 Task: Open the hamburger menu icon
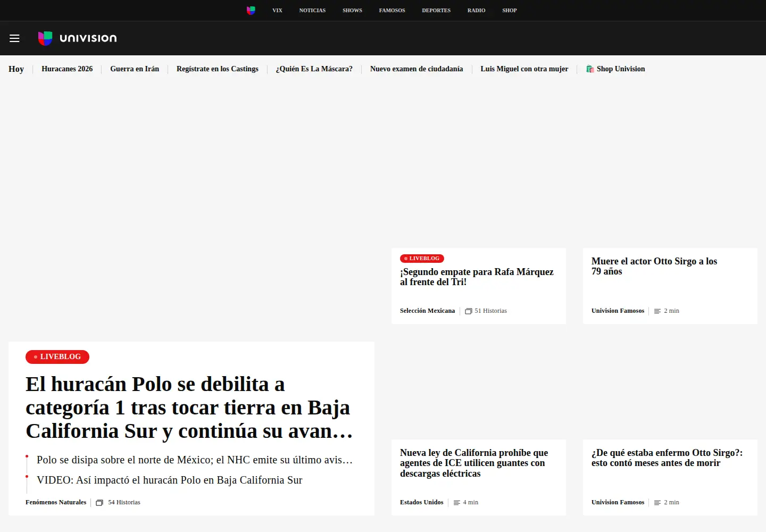(x=14, y=38)
